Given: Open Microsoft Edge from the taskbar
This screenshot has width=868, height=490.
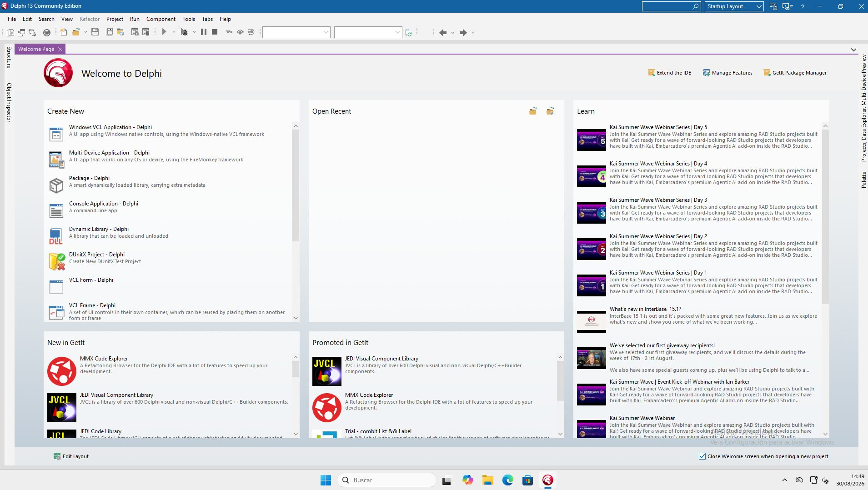Looking at the screenshot, I should tap(508, 480).
